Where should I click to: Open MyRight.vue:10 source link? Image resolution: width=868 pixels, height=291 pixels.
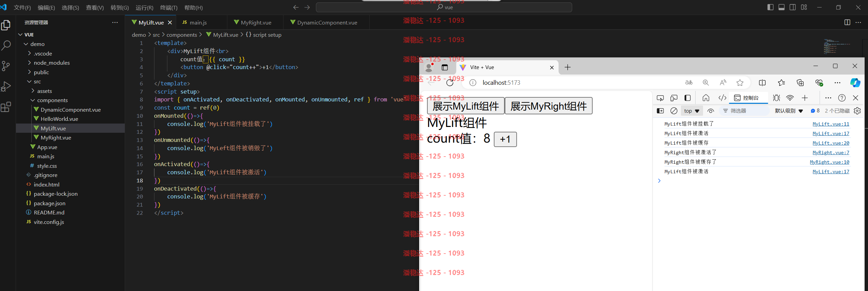[829, 162]
